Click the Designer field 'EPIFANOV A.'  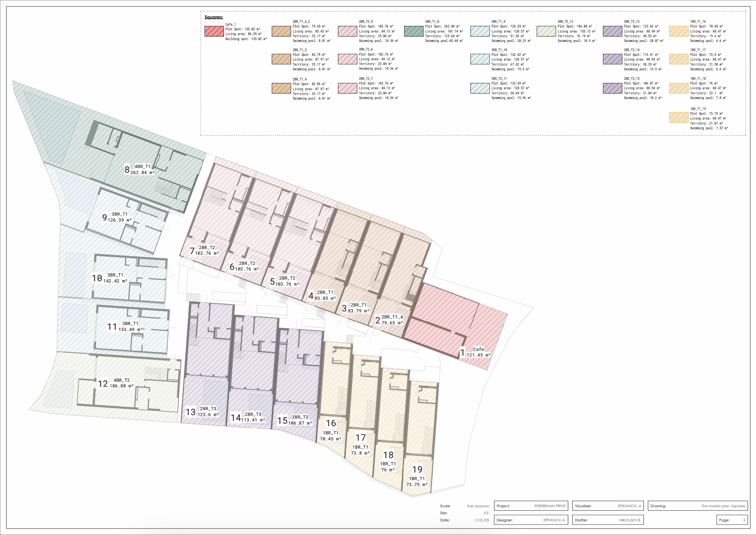coord(531,520)
